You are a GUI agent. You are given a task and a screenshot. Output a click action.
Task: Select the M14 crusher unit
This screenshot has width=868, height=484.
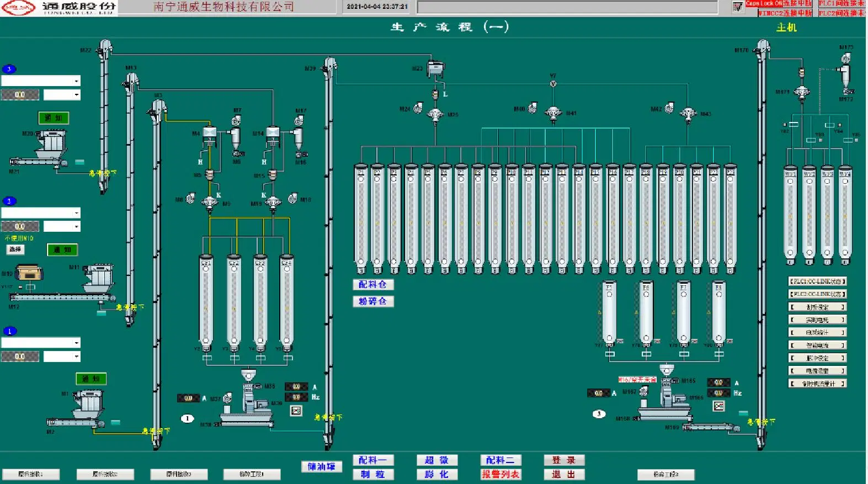(x=273, y=136)
